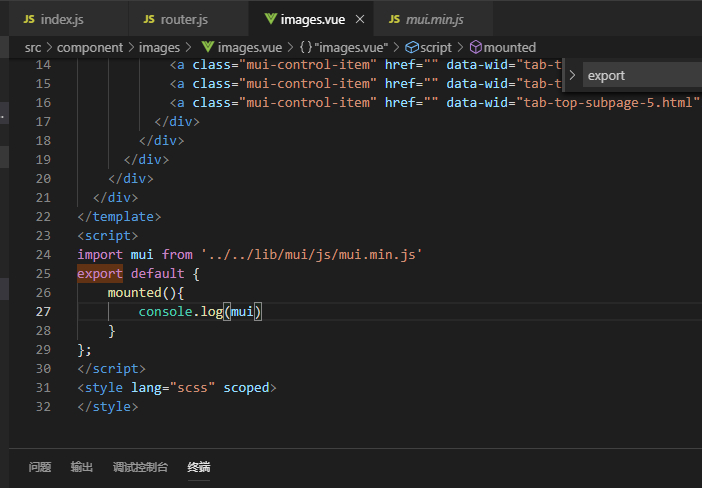Viewport: 702px width, 488px height.
Task: Click the 'script' breadcrumb symbol icon
Action: point(412,47)
